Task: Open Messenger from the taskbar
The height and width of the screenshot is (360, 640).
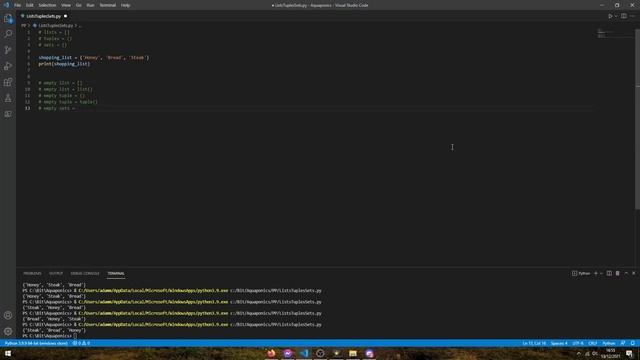Action: tap(287, 353)
